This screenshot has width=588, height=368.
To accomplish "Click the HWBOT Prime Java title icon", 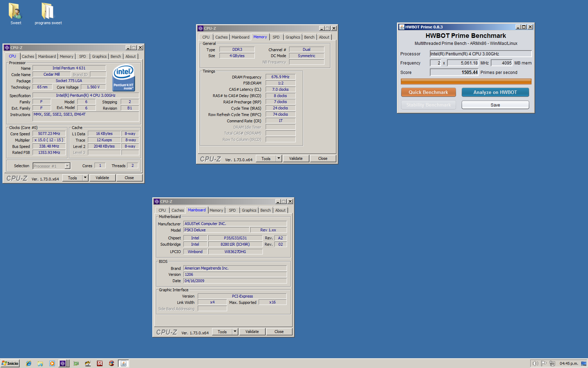I will coord(402,27).
